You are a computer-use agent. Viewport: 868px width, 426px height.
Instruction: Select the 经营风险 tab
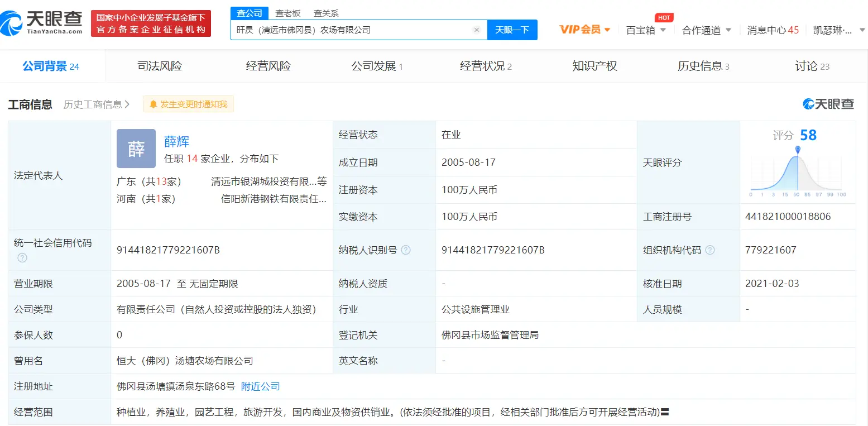pos(268,66)
